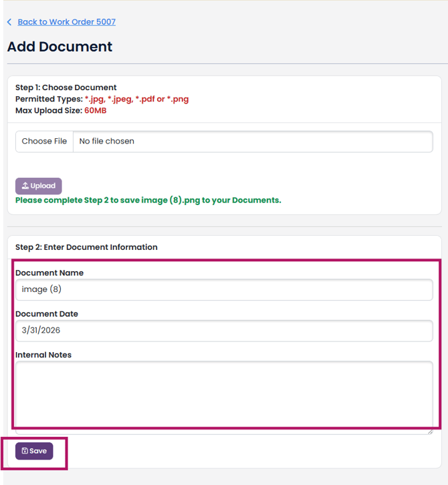Click inside the Internal Notes text area

[224, 394]
